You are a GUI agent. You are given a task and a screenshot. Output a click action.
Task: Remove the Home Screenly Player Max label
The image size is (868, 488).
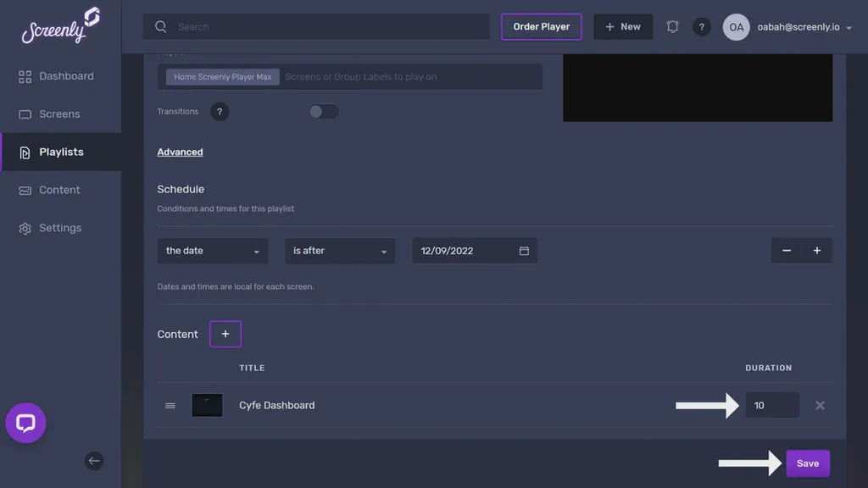click(x=222, y=76)
